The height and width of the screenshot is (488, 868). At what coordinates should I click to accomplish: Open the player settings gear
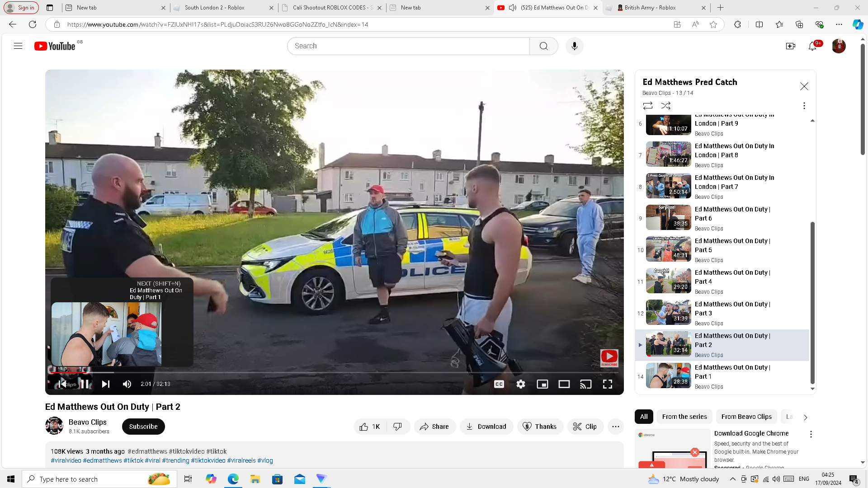tap(521, 384)
